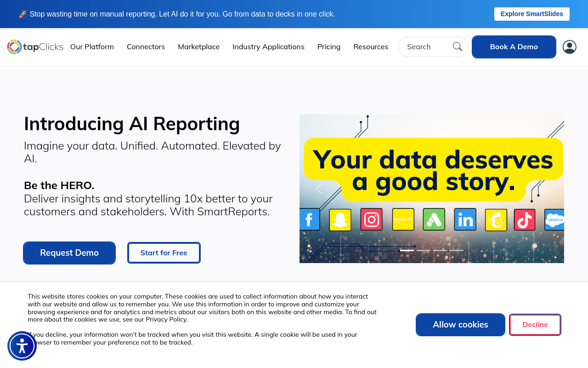Click the tapClicks logo
This screenshot has height=368, width=588.
point(35,46)
